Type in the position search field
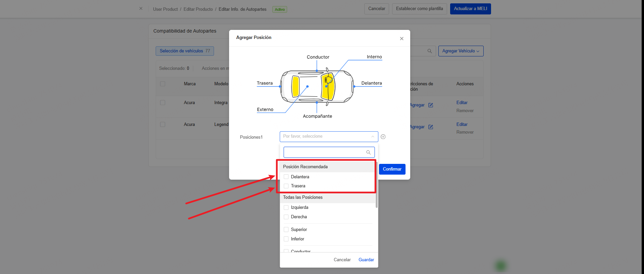 (324, 152)
